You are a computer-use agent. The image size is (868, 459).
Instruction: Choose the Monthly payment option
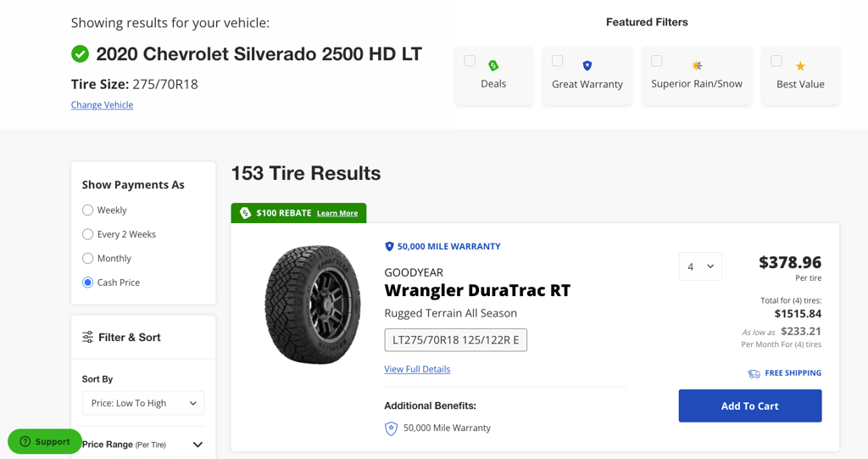[87, 258]
